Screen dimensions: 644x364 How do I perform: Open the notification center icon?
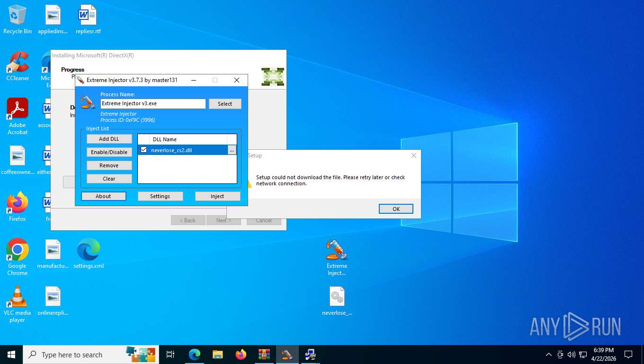coord(628,355)
